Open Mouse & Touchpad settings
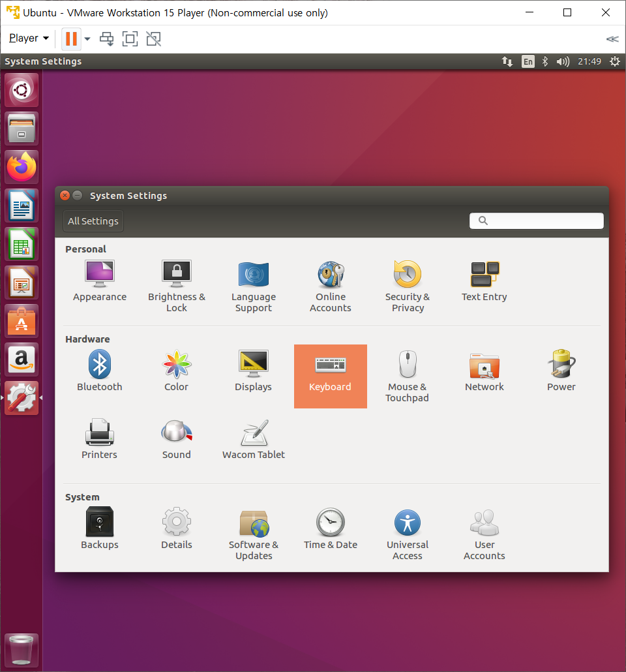 tap(407, 376)
